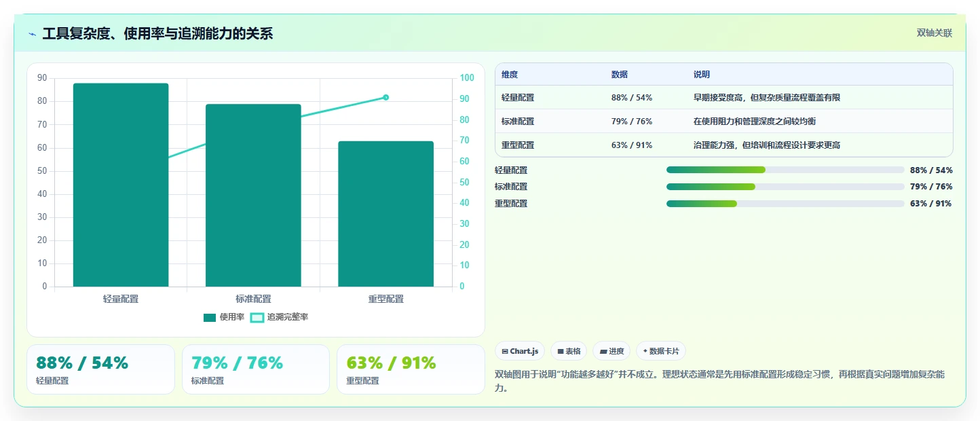The height and width of the screenshot is (421, 980).
Task: Click the 双轴图 description paragraph
Action: pos(719,382)
